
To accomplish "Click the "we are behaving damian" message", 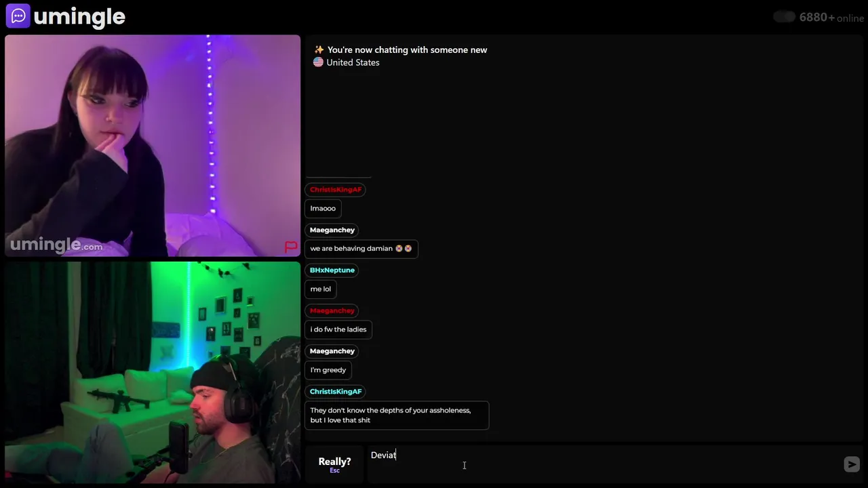I will pyautogui.click(x=361, y=249).
